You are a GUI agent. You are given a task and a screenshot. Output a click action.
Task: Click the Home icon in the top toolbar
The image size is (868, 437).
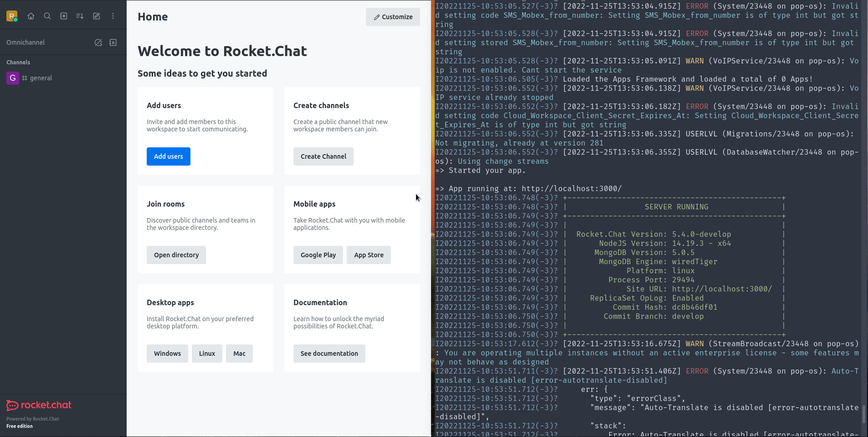pos(31,16)
